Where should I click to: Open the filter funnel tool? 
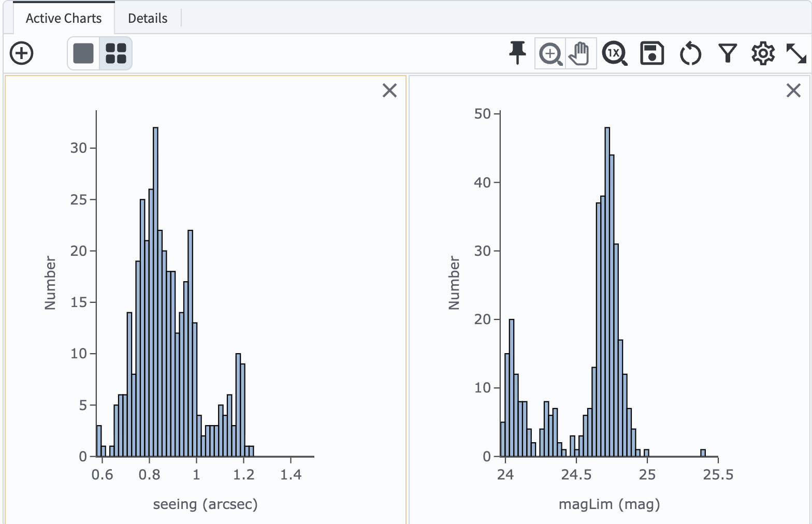(x=728, y=53)
